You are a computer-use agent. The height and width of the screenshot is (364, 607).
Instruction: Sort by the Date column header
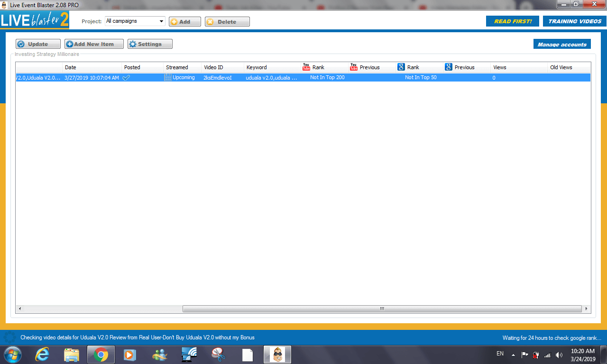[92, 67]
